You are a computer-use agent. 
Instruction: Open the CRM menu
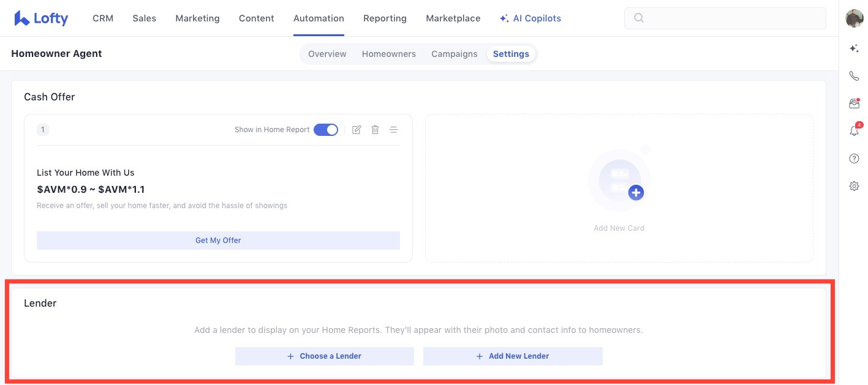pos(103,18)
